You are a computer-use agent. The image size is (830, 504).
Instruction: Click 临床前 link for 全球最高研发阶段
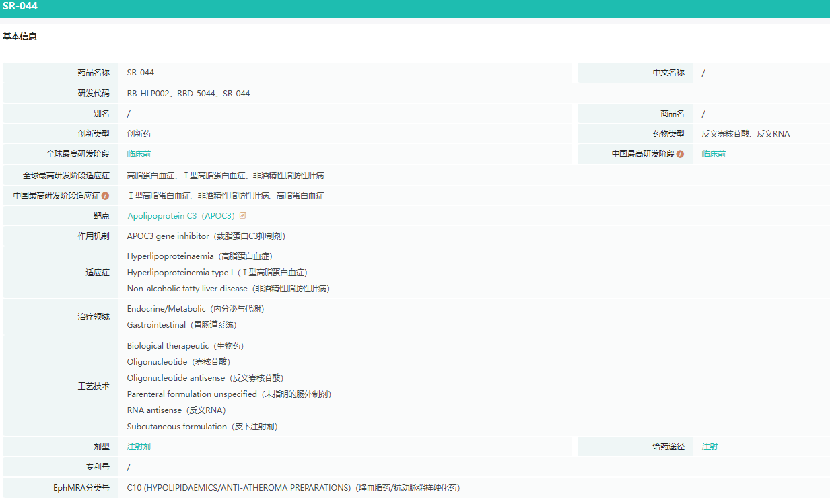(x=139, y=154)
